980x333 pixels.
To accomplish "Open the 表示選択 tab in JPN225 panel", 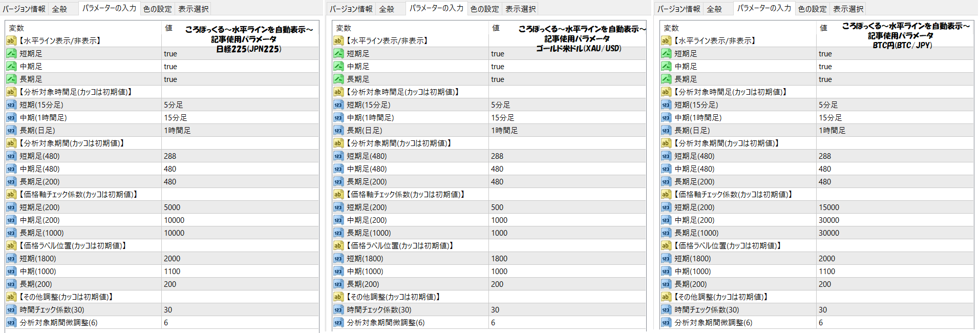I will pyautogui.click(x=193, y=9).
